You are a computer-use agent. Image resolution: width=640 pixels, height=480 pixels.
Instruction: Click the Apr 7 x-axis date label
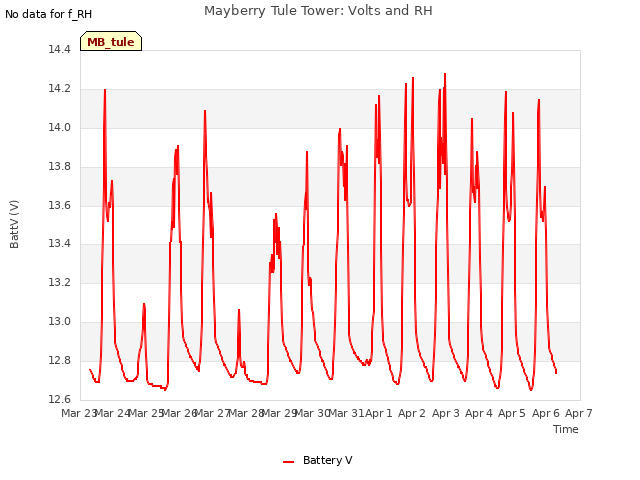coord(579,413)
